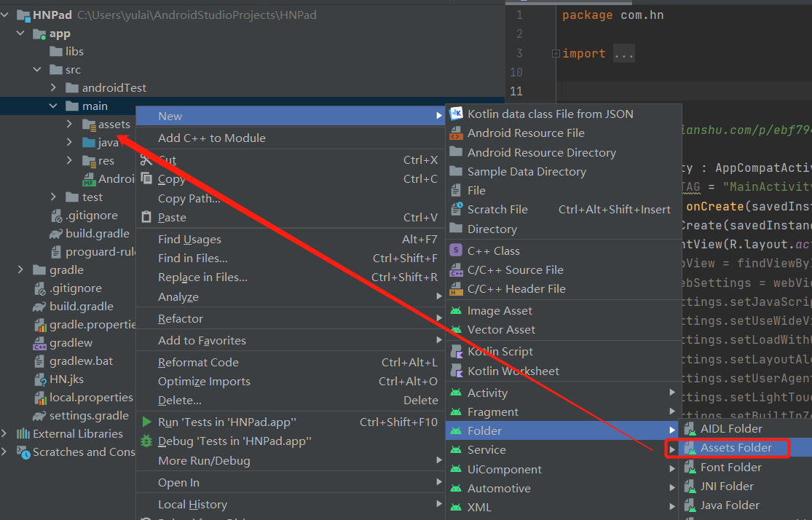This screenshot has height=520, width=812.
Task: Open the Analyze submenu
Action: (291, 296)
